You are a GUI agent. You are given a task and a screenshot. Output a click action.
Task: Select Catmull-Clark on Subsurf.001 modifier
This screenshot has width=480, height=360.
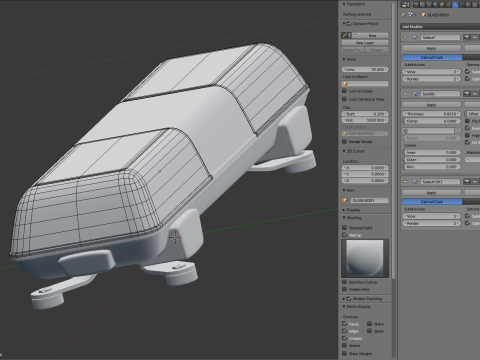click(432, 202)
